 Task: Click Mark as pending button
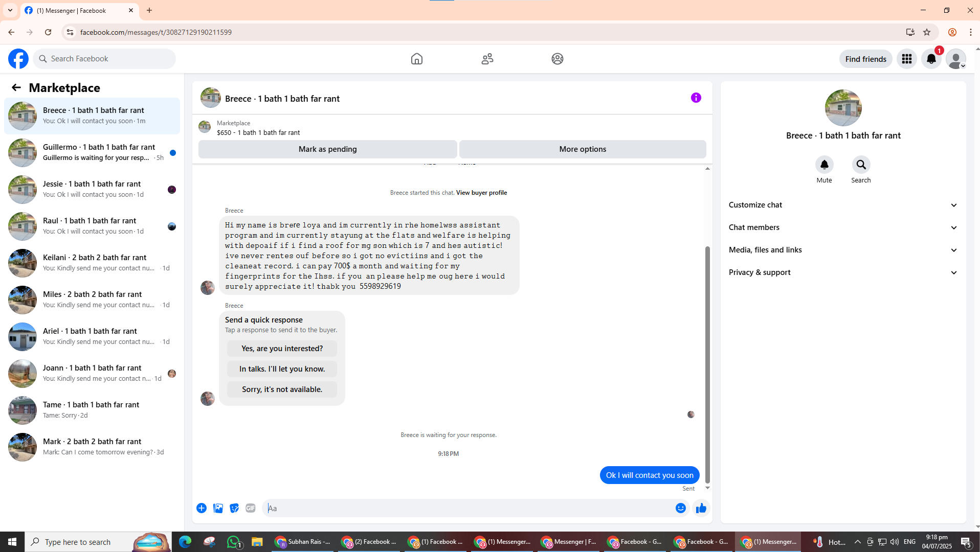pos(327,149)
